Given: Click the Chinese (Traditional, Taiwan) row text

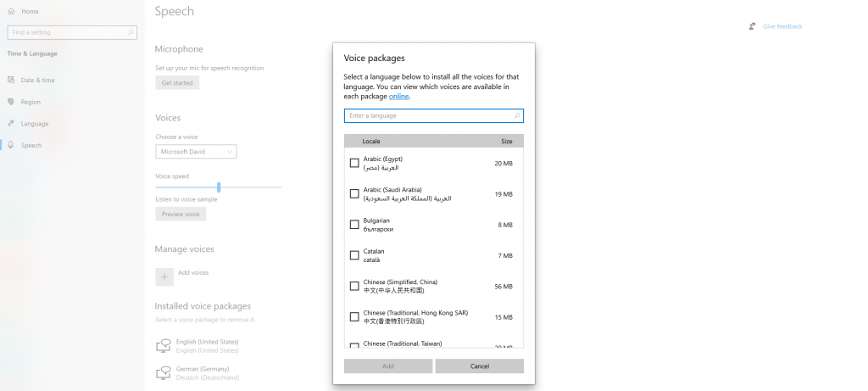Looking at the screenshot, I should click(x=403, y=344).
